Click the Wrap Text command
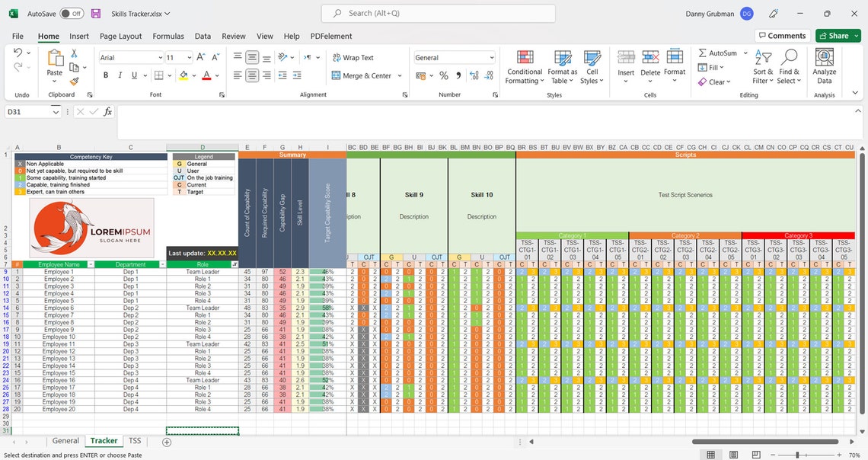This screenshot has height=460, width=868. pyautogui.click(x=352, y=58)
